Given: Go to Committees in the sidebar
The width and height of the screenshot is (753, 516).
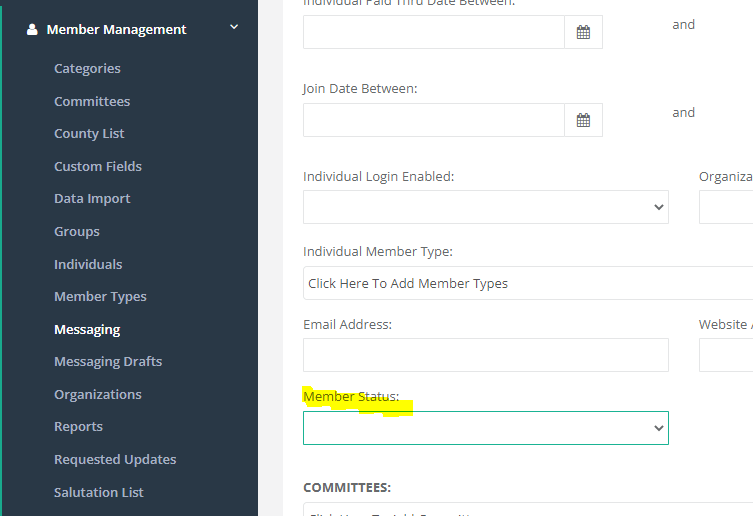Looking at the screenshot, I should (x=92, y=101).
